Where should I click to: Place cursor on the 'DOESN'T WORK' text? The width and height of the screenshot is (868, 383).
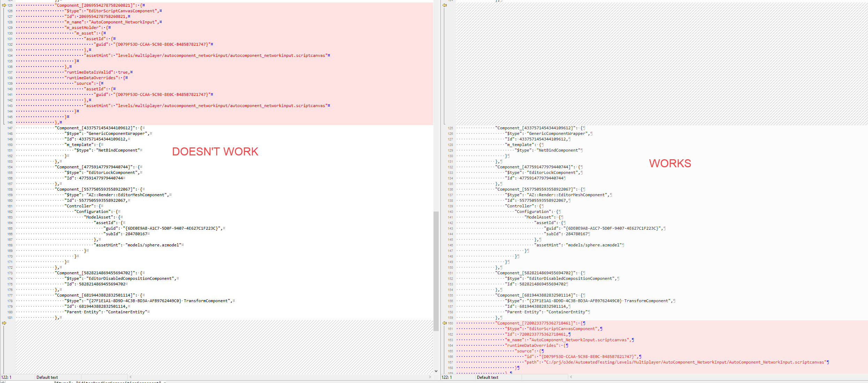[x=215, y=152]
